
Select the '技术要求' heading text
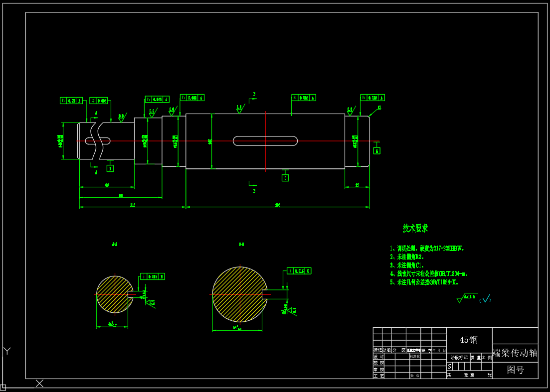click(x=415, y=229)
